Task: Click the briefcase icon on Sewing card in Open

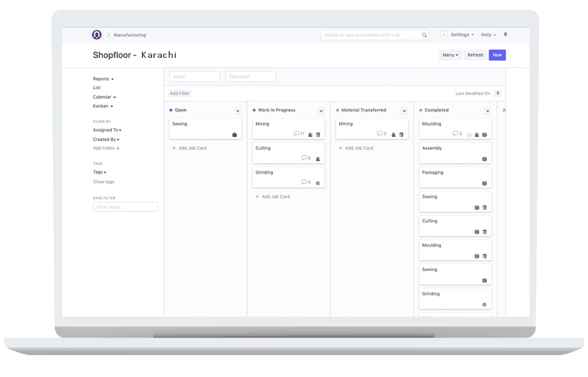Action: (x=234, y=135)
